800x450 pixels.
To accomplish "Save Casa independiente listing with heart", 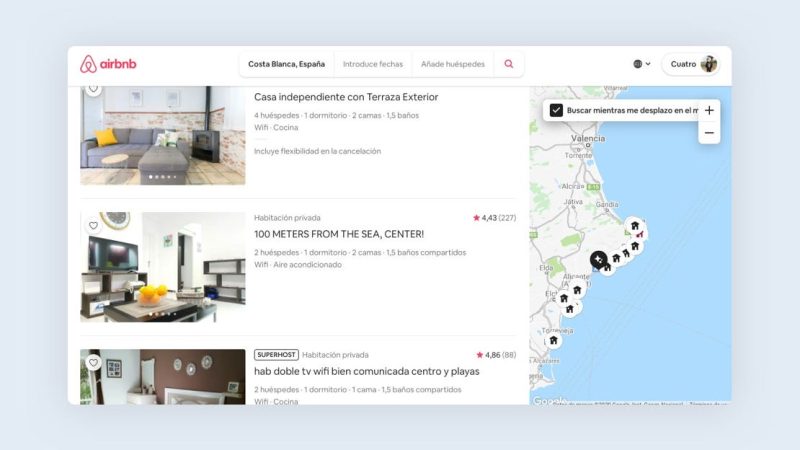I will pyautogui.click(x=93, y=89).
